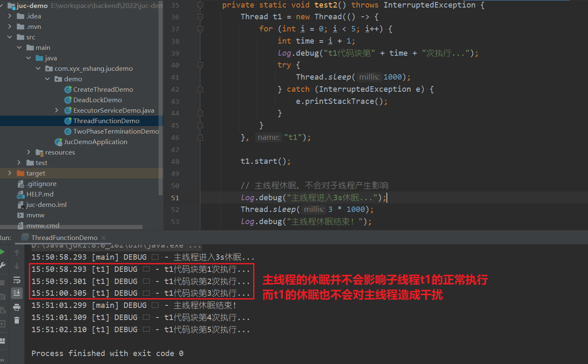Select the ThreadFunctionDemo run tab
Image resolution: width=588 pixels, height=364 pixels.
[65, 238]
